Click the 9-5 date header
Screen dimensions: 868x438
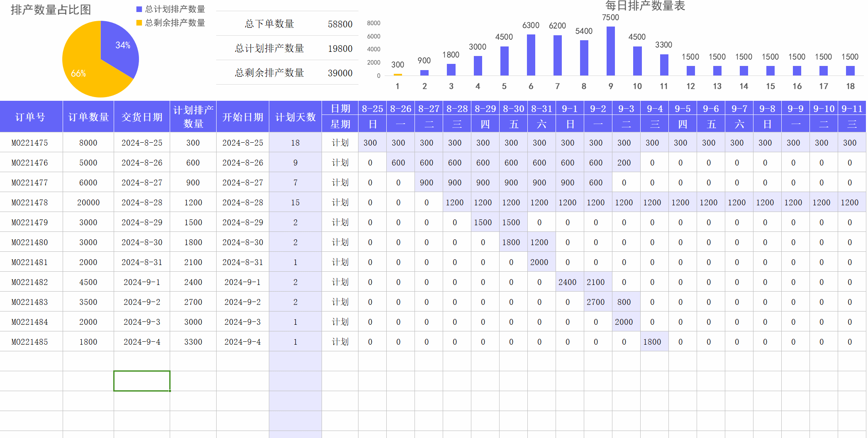[683, 109]
